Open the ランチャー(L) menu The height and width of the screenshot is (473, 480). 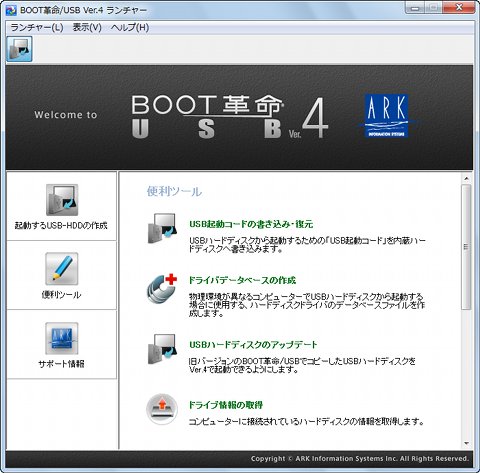pyautogui.click(x=37, y=27)
